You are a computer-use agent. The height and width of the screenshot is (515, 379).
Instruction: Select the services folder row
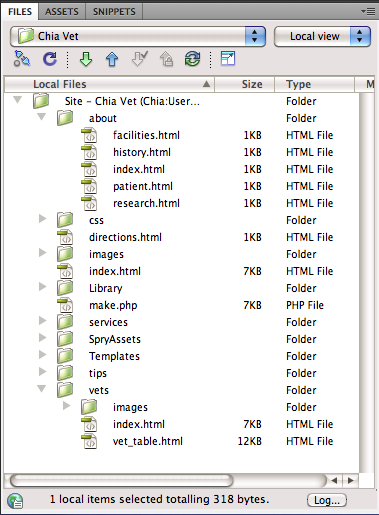182,322
